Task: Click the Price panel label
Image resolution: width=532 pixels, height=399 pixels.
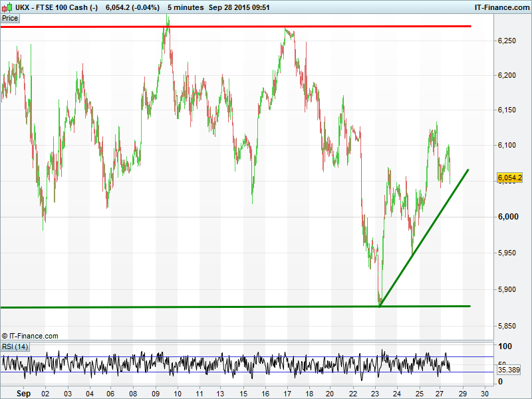Action: coord(10,19)
